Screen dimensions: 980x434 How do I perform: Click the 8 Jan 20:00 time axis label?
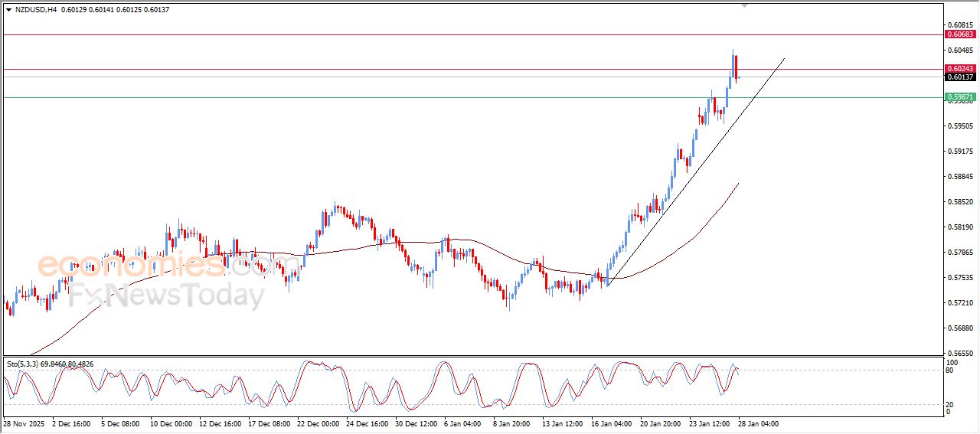[509, 423]
